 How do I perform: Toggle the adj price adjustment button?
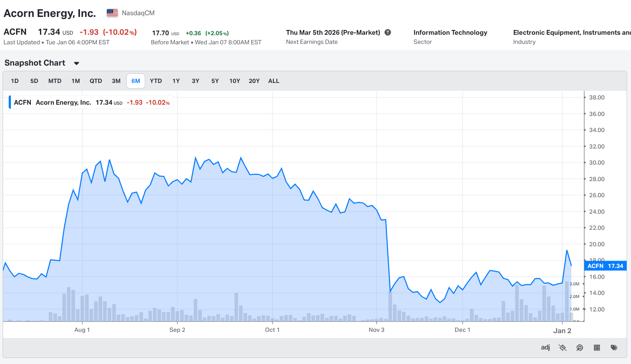pos(545,347)
